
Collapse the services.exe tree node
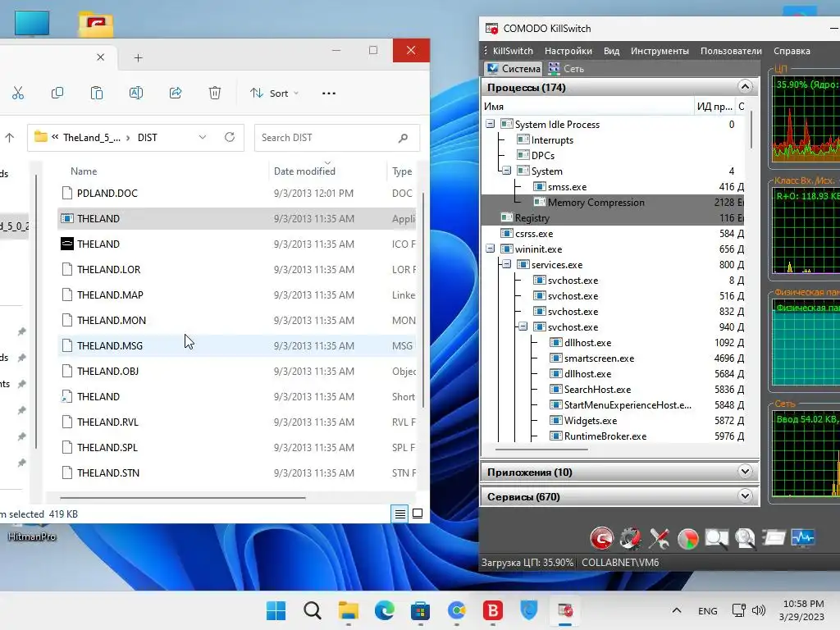[506, 265]
